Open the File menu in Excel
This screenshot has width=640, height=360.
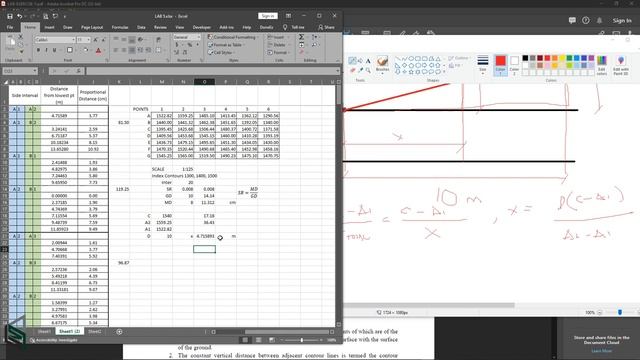10,27
